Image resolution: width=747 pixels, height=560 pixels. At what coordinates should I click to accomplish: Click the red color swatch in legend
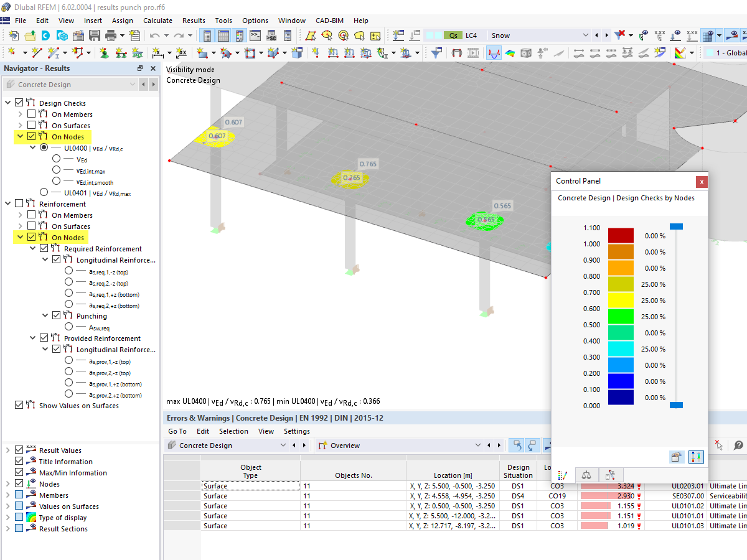(x=621, y=236)
